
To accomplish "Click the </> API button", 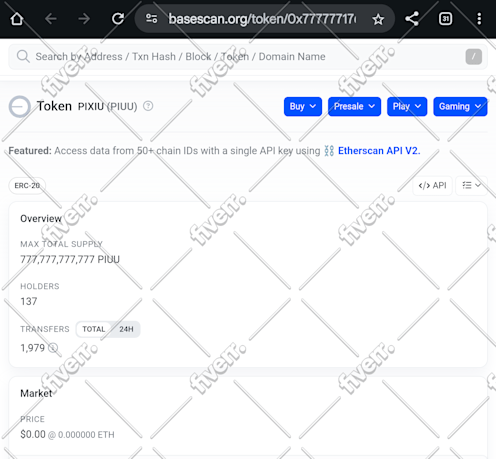I will [432, 185].
